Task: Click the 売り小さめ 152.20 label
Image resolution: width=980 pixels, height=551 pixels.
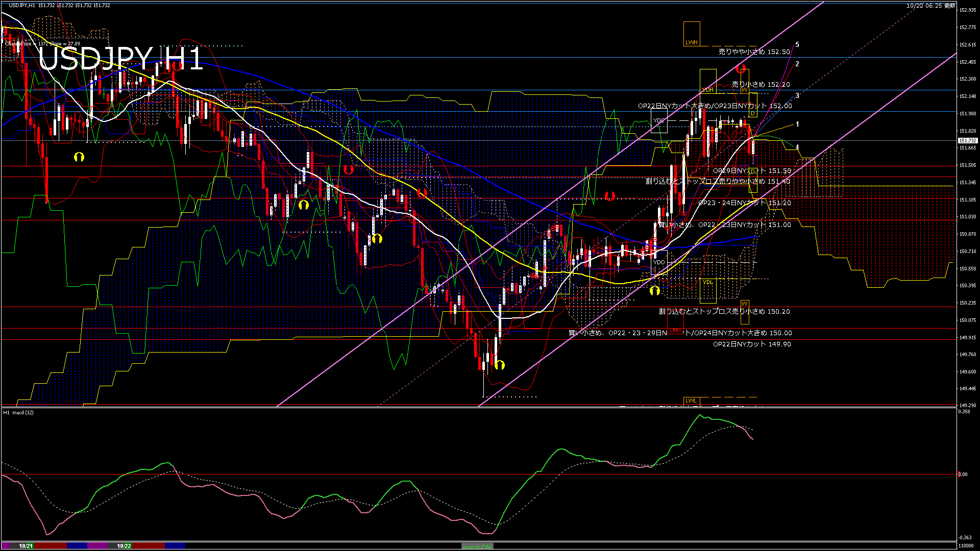Action: pos(761,84)
